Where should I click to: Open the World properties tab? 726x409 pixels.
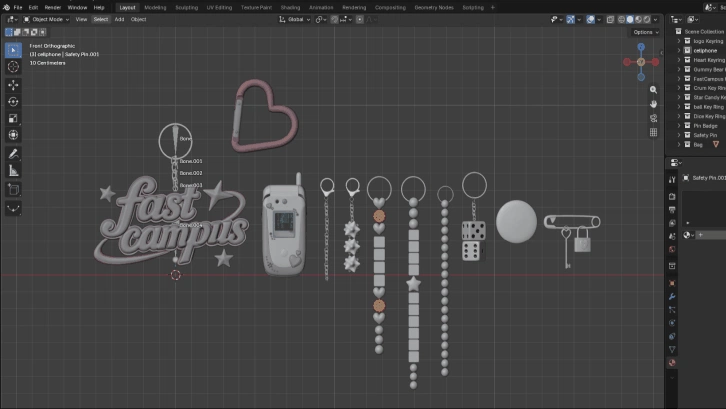672,249
